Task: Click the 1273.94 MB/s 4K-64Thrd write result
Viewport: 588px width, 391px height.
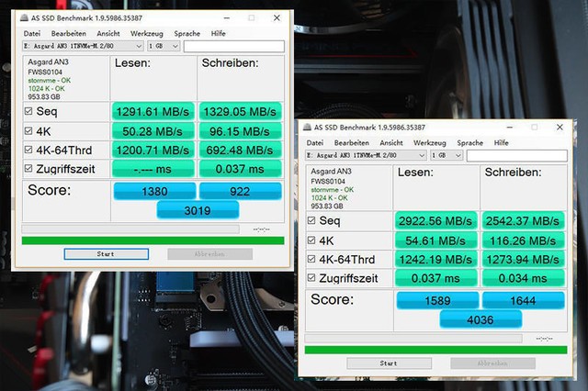Action: click(x=523, y=259)
